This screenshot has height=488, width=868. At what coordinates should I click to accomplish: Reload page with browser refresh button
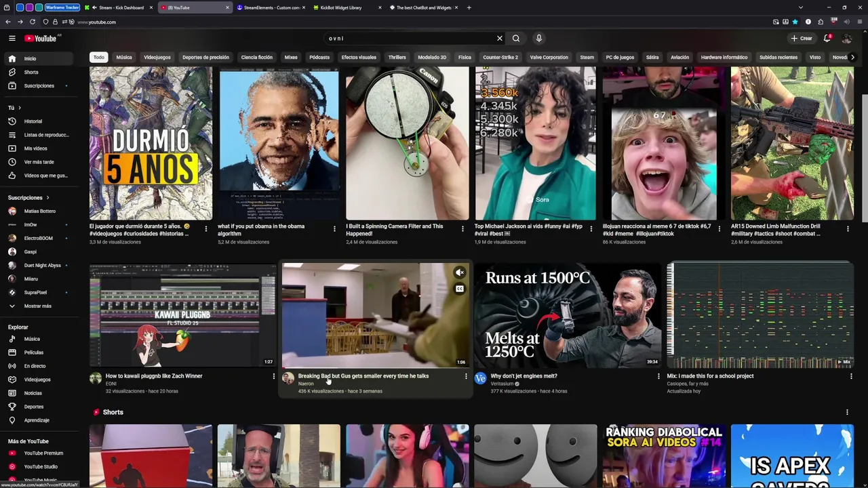coord(32,22)
